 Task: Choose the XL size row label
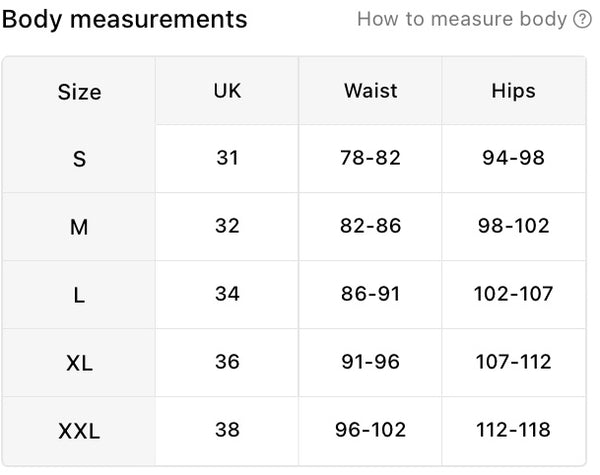(79, 363)
